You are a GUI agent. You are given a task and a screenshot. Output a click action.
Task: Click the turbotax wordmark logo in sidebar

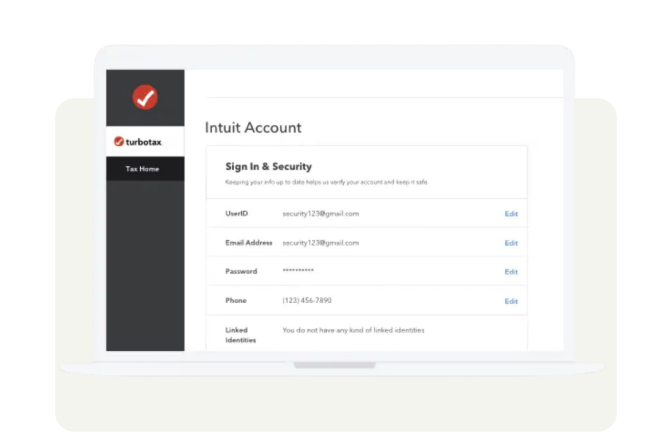point(138,141)
